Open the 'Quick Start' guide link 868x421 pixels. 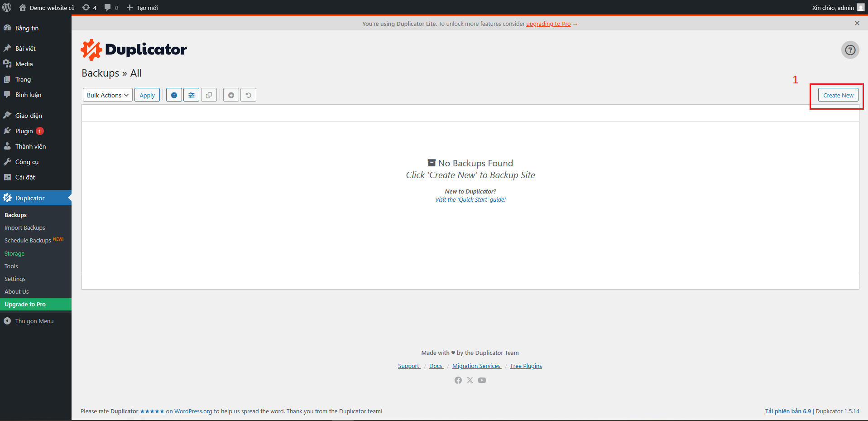[470, 199]
